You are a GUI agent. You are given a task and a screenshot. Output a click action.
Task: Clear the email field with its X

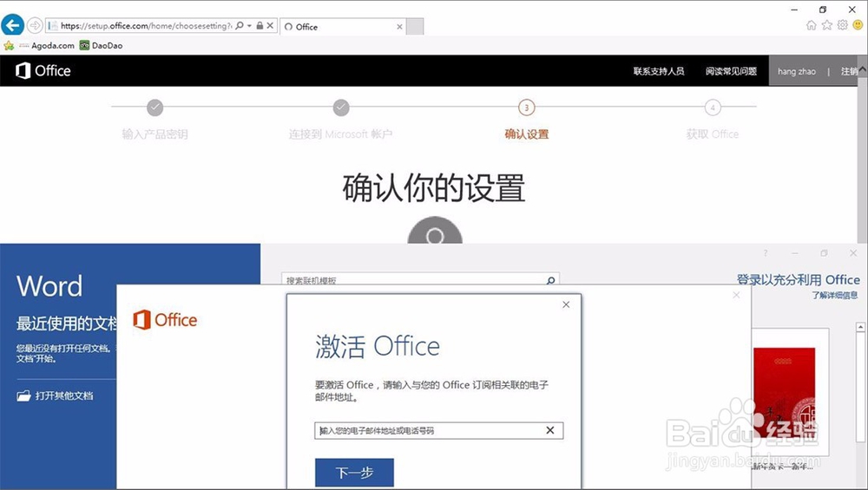[x=550, y=430]
